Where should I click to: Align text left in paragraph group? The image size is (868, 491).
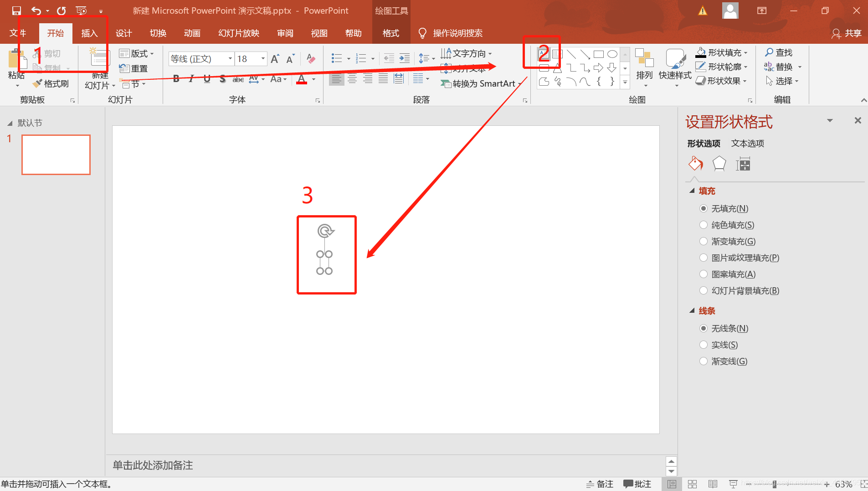pyautogui.click(x=336, y=79)
